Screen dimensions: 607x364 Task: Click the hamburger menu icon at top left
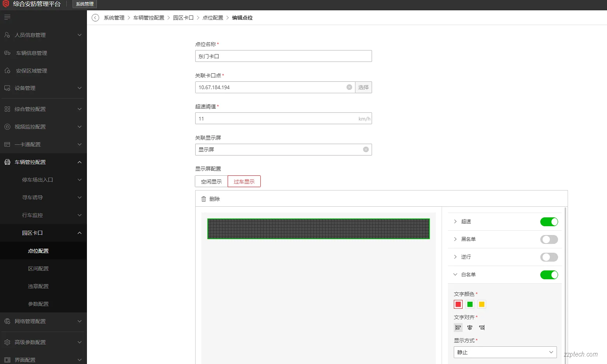tap(7, 17)
